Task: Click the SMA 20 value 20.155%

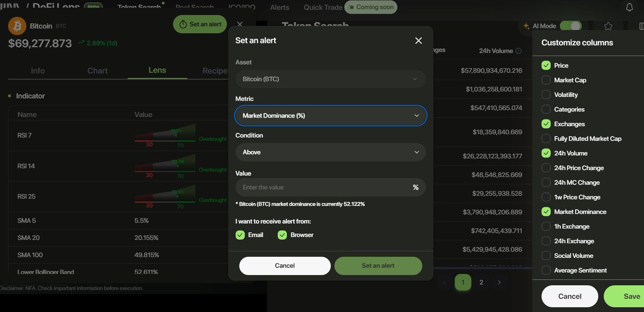Action: pyautogui.click(x=147, y=237)
